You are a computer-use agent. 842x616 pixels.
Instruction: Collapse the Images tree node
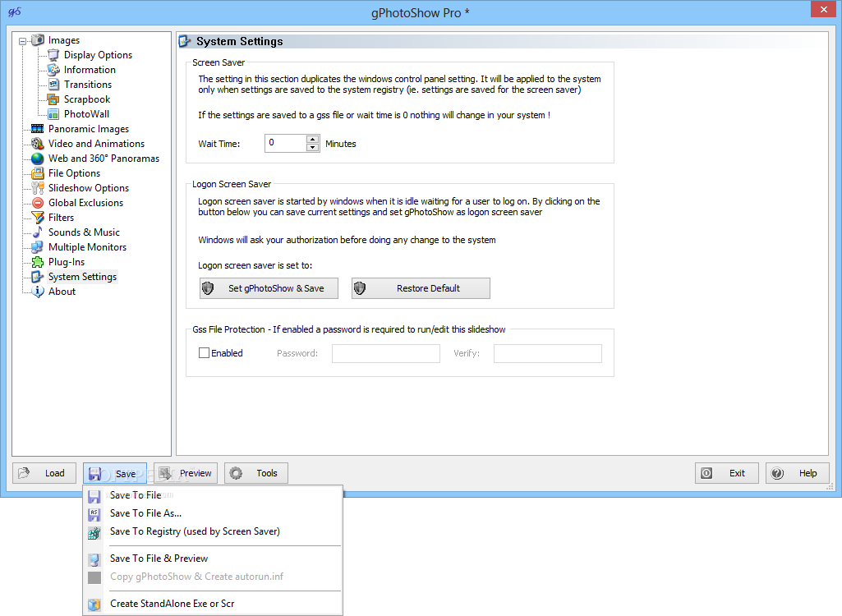(22, 41)
